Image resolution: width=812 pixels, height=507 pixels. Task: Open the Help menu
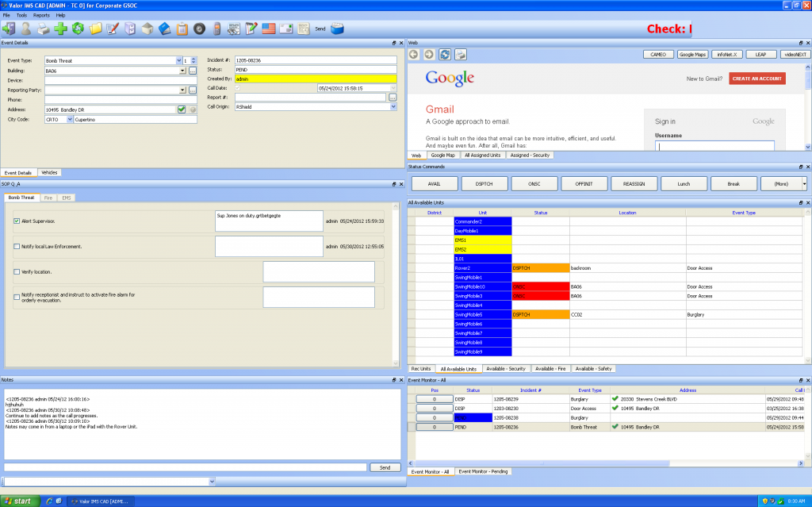[60, 15]
